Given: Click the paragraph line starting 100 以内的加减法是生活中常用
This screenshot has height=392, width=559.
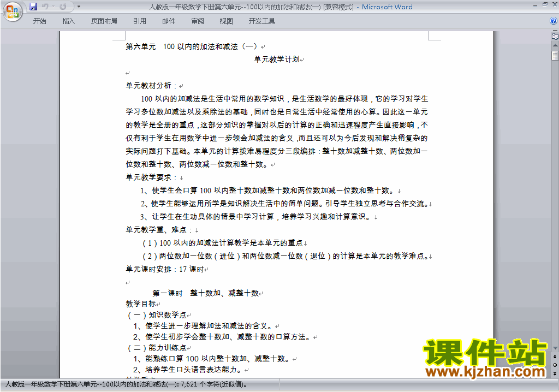Looking at the screenshot, I should (x=284, y=99).
